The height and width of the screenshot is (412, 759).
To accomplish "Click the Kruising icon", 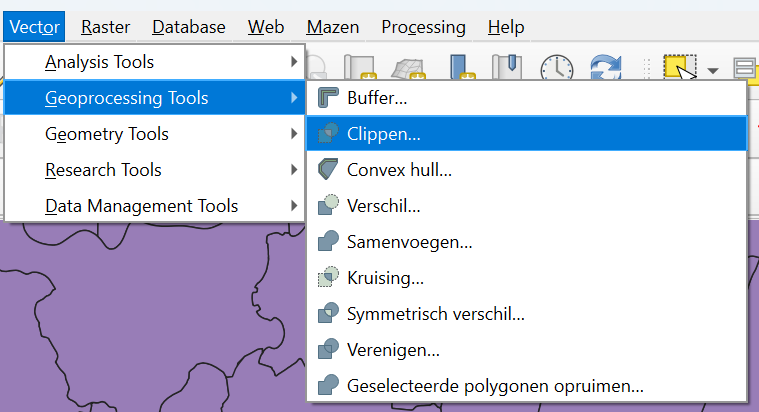I will pos(329,277).
